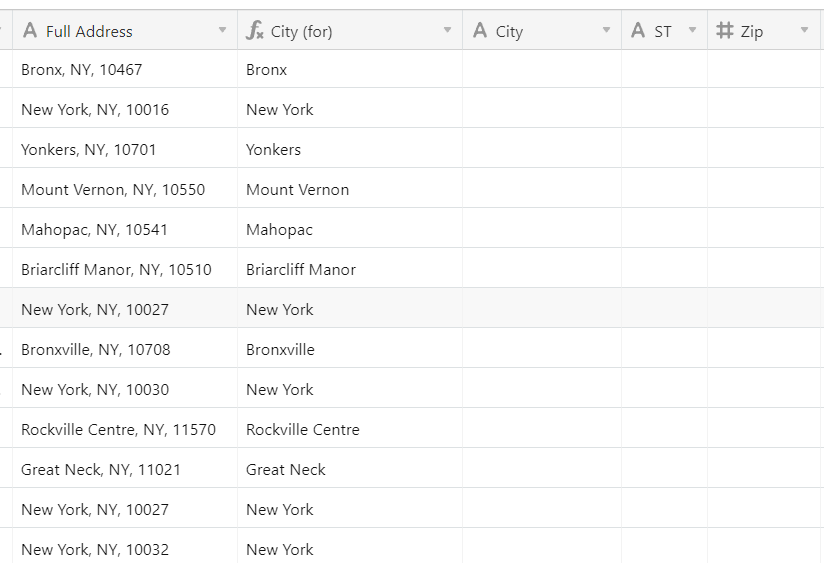Screen dimensions: 824x563
Task: Click the text type icon for Full Address
Action: pos(30,30)
